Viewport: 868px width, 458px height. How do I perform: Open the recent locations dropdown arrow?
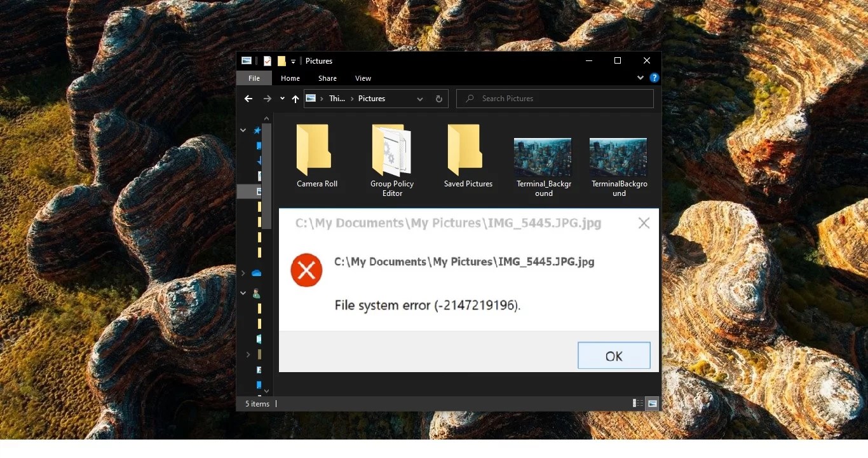[282, 99]
